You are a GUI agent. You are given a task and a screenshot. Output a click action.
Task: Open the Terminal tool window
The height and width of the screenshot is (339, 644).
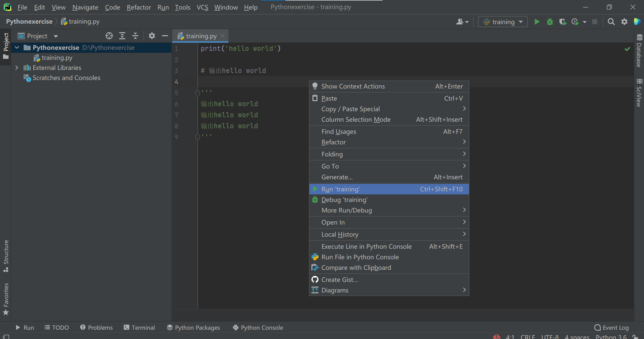[x=139, y=327]
